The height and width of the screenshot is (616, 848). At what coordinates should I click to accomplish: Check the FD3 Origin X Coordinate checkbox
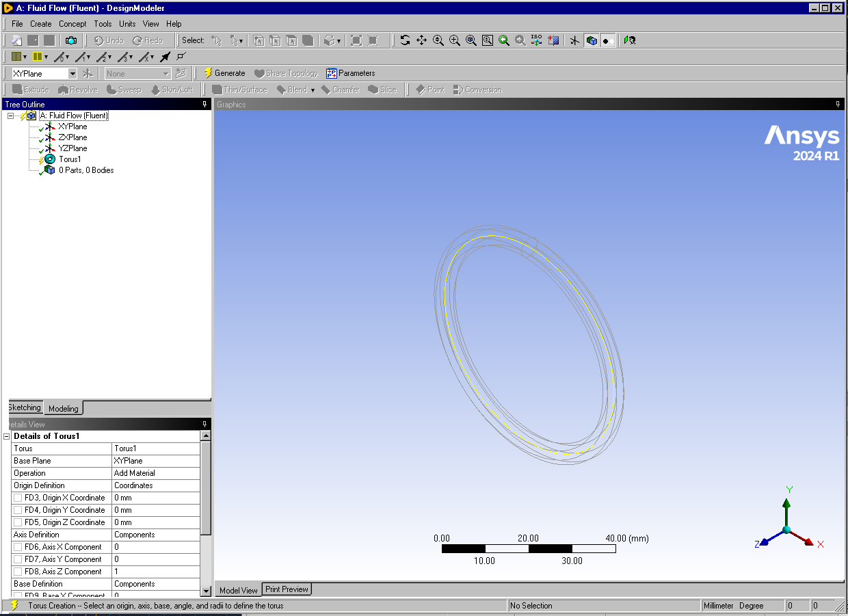(18, 498)
